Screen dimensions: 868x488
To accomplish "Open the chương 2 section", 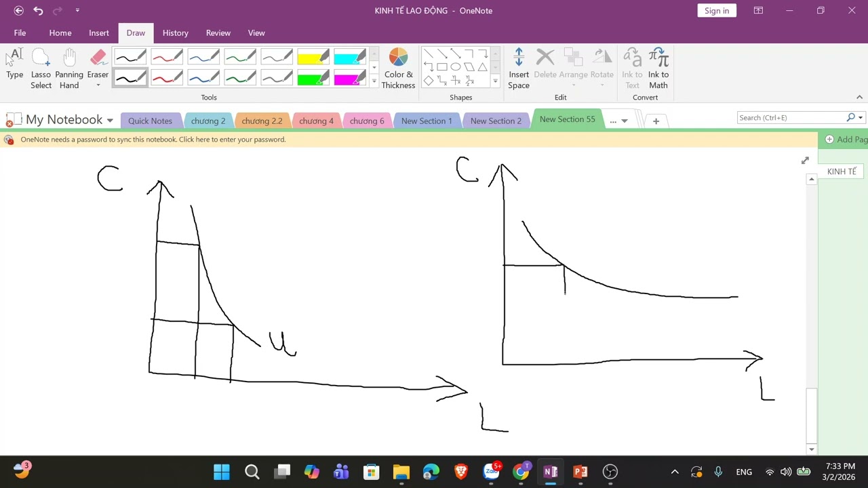I will 208,121.
